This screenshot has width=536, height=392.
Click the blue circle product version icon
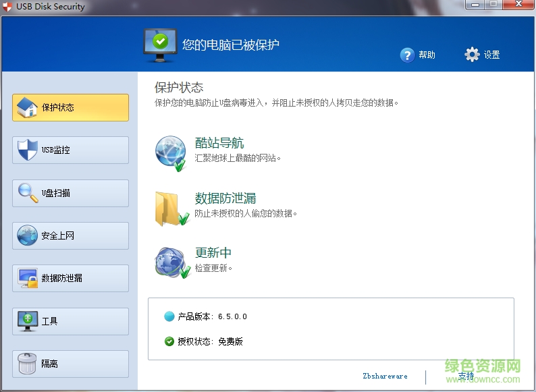pyautogui.click(x=169, y=316)
